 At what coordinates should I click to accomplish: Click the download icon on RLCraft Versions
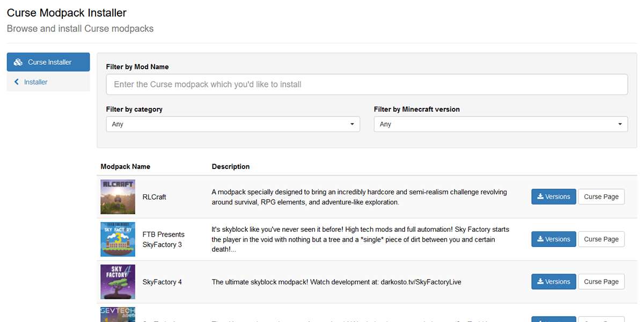click(x=540, y=197)
